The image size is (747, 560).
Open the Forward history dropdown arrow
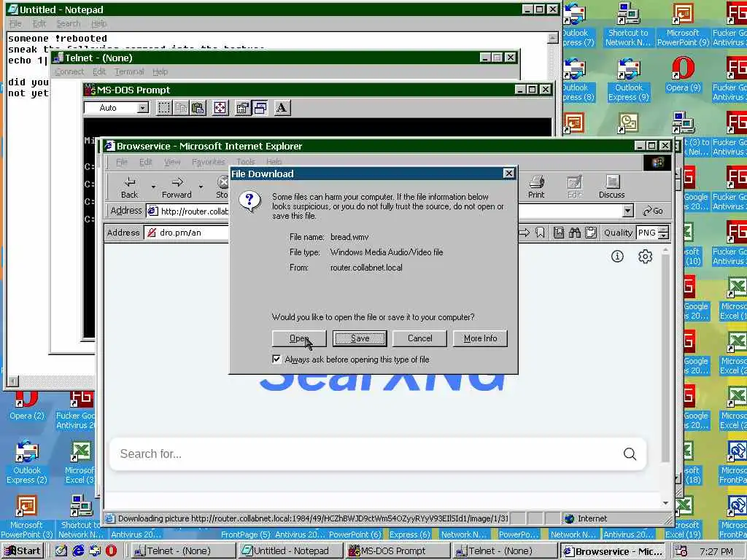[x=201, y=187]
